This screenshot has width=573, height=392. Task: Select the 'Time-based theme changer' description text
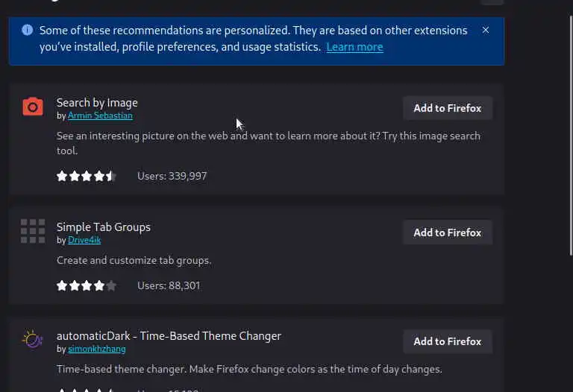pos(249,370)
